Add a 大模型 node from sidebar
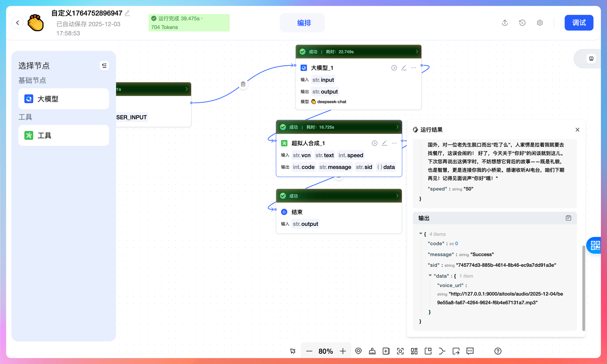 pos(64,99)
